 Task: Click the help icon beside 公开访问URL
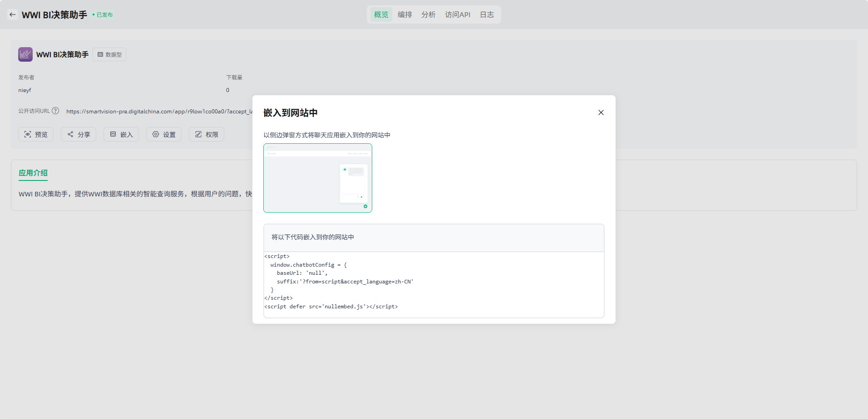click(x=55, y=111)
